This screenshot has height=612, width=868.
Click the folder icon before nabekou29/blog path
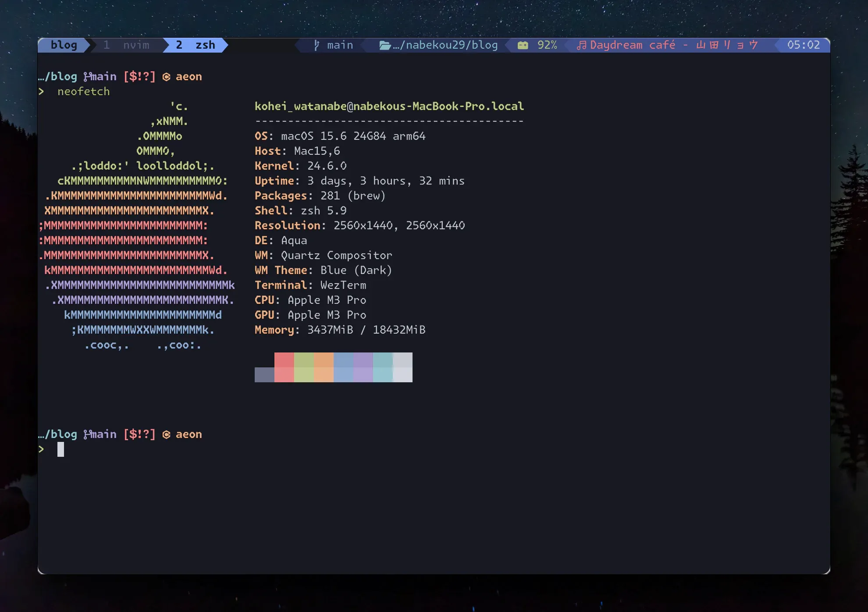point(384,45)
